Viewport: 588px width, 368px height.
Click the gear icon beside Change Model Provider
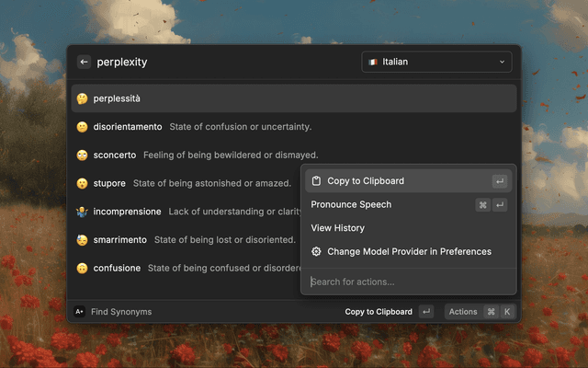[316, 251]
